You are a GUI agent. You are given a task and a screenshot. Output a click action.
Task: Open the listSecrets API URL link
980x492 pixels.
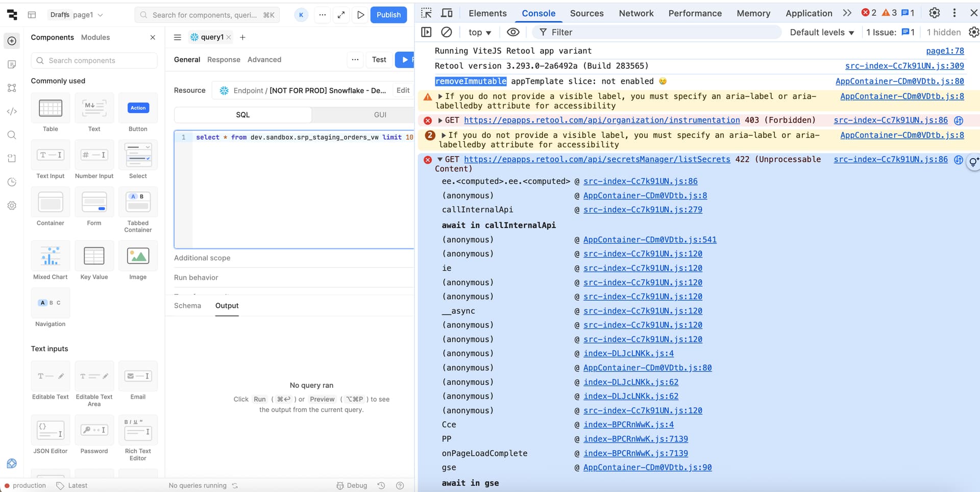[597, 159]
